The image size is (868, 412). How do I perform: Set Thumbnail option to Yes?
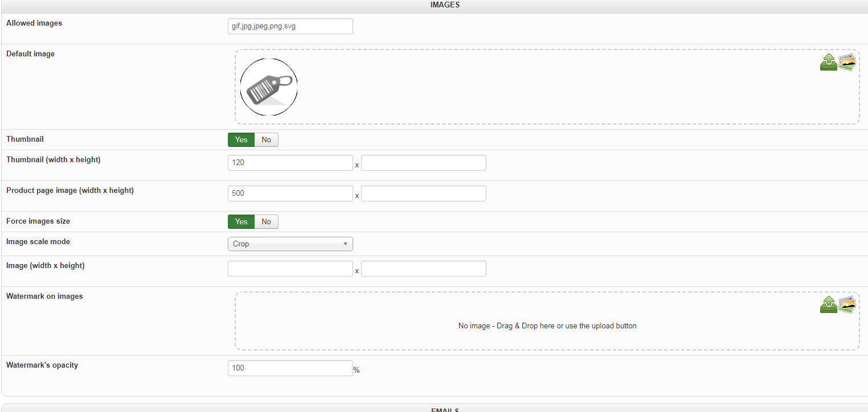coord(241,140)
